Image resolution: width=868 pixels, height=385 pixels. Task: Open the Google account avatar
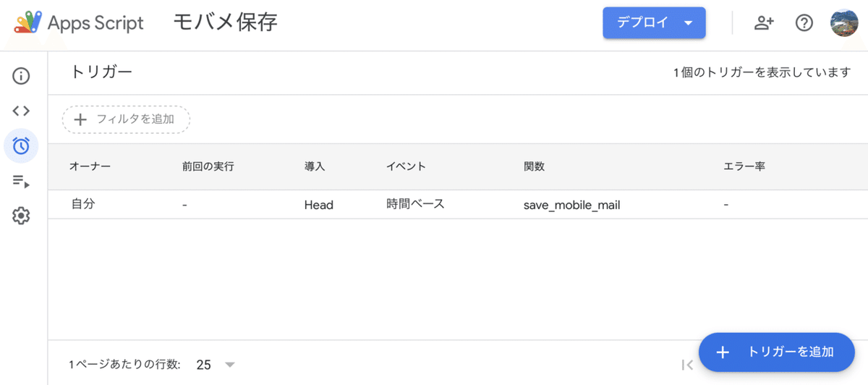coord(844,22)
